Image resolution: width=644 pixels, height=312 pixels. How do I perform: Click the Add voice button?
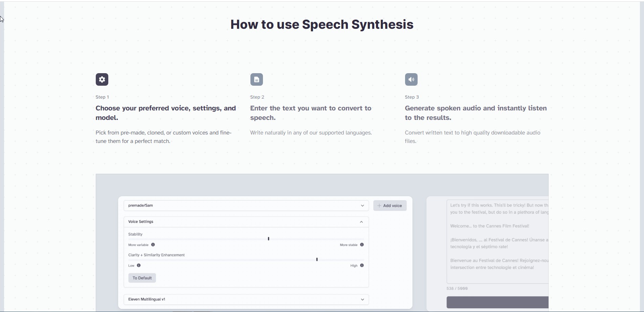click(x=390, y=206)
